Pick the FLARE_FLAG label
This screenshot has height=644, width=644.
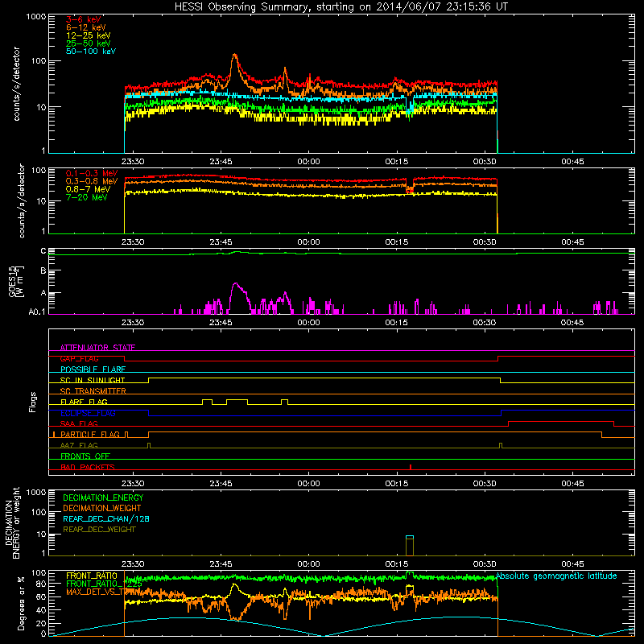coord(84,402)
